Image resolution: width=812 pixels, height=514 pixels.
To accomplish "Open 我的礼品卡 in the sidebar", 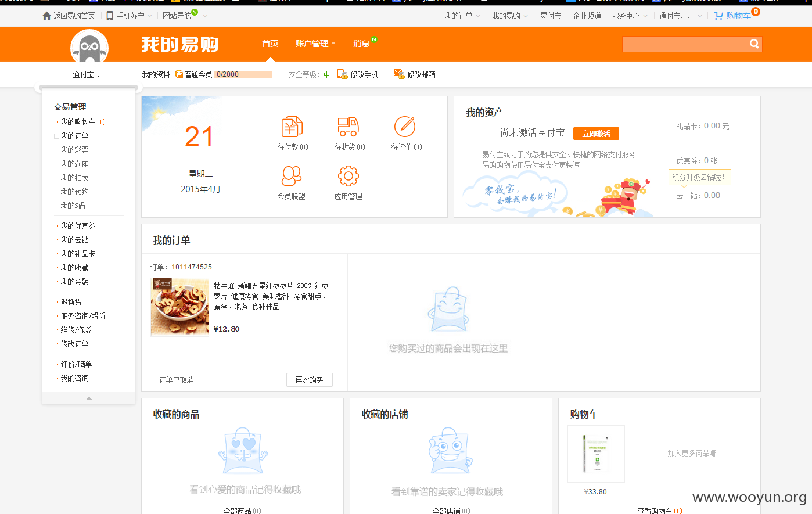I will [78, 254].
